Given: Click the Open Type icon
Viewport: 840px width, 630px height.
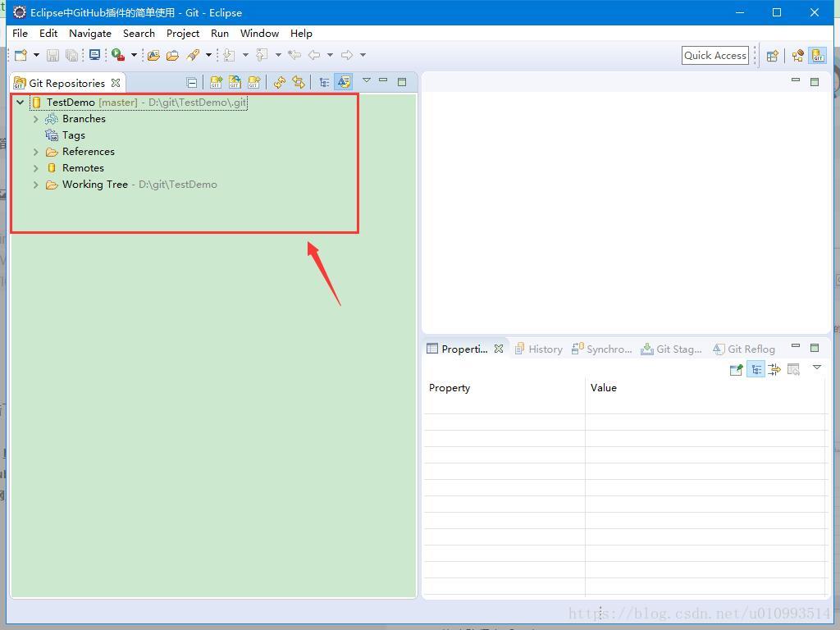Looking at the screenshot, I should coord(153,55).
